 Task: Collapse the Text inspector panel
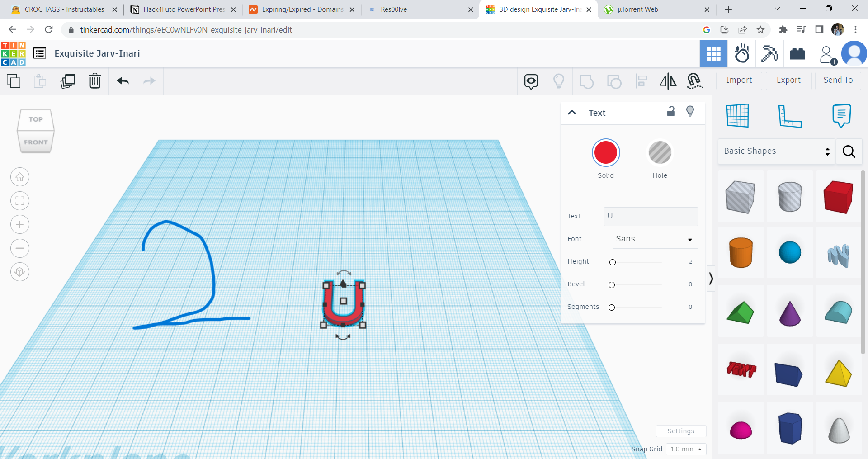[572, 113]
